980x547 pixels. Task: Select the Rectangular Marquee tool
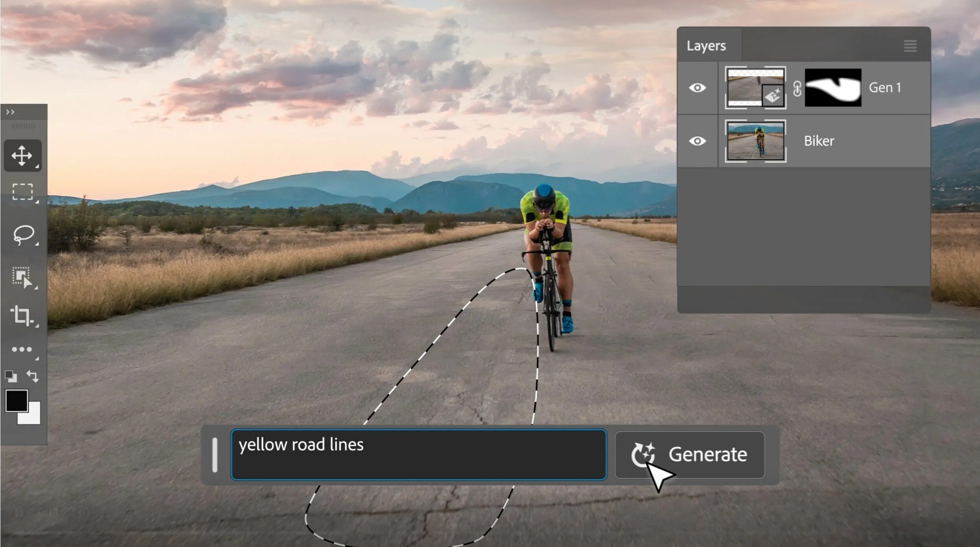point(22,192)
